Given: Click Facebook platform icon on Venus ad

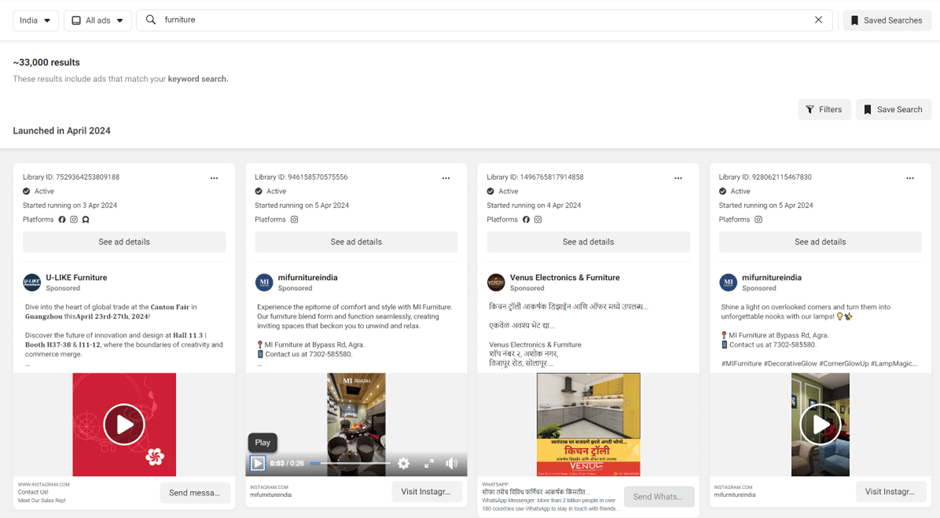Looking at the screenshot, I should (526, 219).
